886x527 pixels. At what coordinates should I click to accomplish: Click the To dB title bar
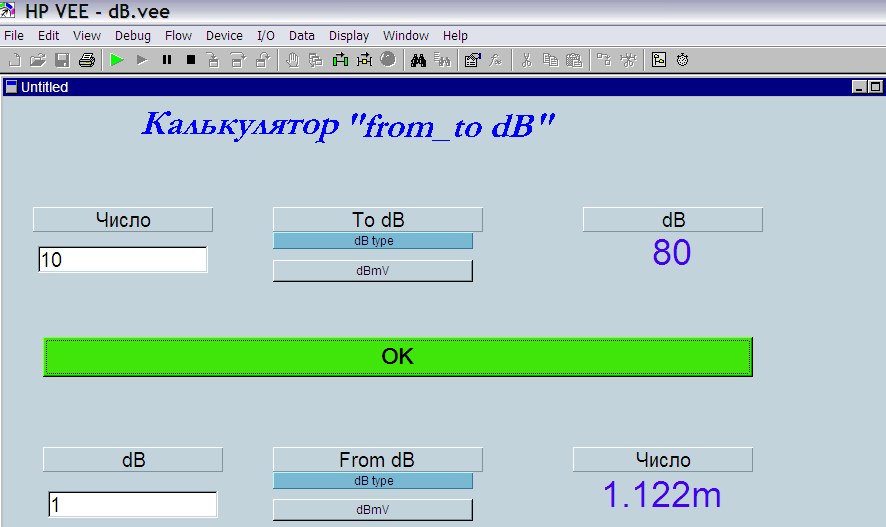[x=378, y=220]
